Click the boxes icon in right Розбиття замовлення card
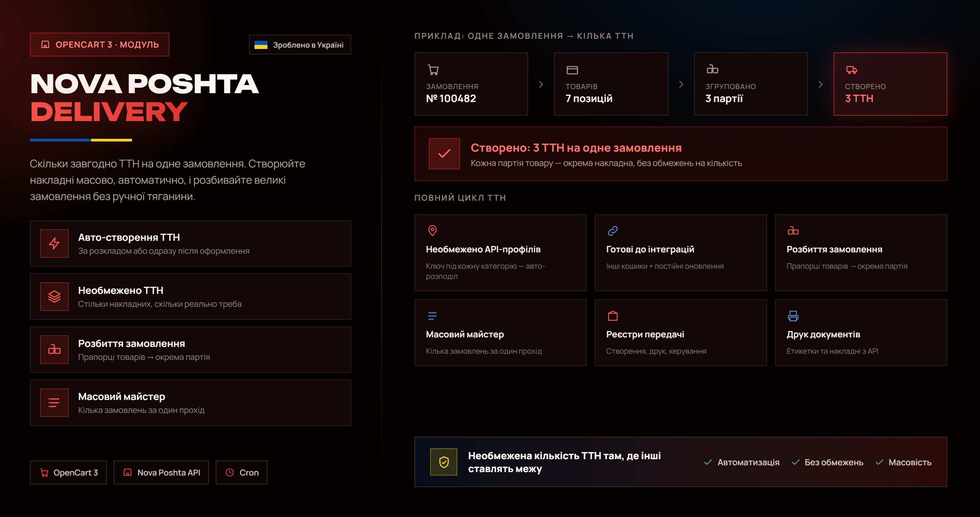The height and width of the screenshot is (517, 980). [793, 230]
